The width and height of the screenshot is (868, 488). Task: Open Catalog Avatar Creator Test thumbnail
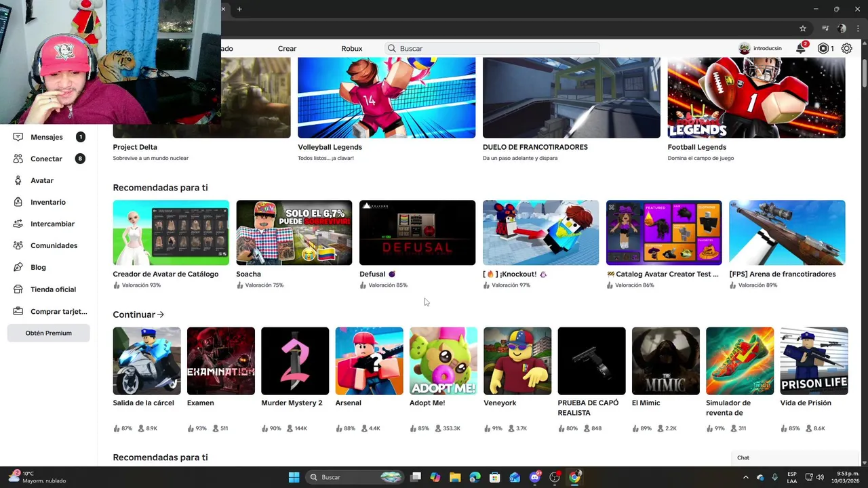pos(664,232)
